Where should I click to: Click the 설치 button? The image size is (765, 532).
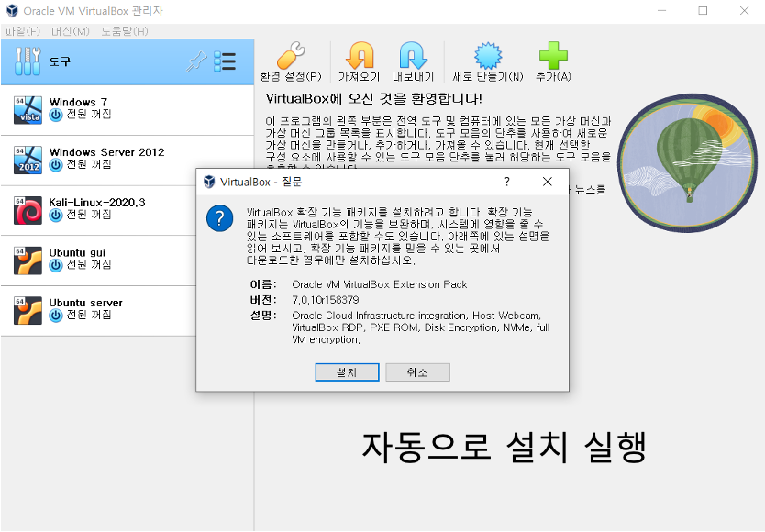[347, 371]
